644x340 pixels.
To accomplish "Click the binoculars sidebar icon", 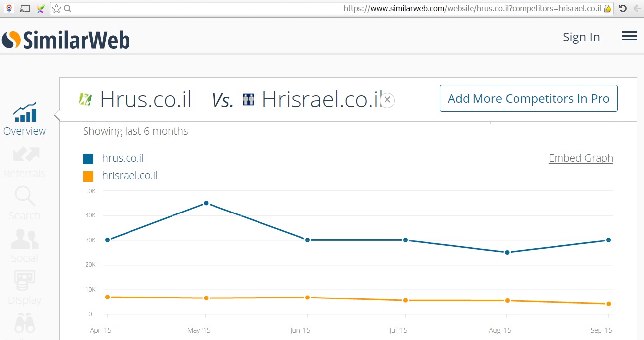I will (25, 324).
